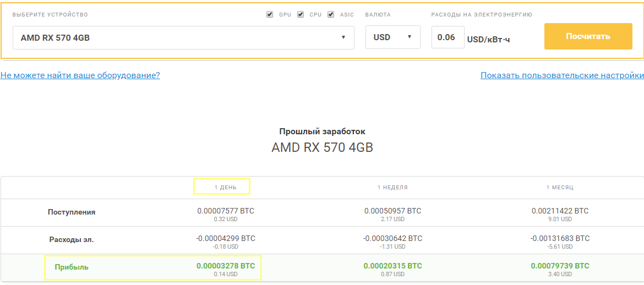Viewport: 644px width, 285px height.
Task: Click the 0.87 USD weekly profit amount
Action: click(x=392, y=274)
